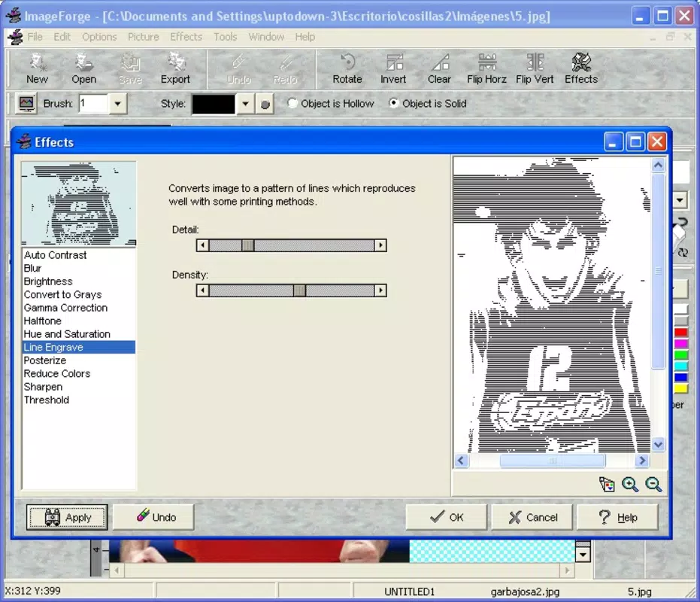Screen dimensions: 700x602
Task: Select Convert to Grays effect
Action: click(x=78, y=294)
